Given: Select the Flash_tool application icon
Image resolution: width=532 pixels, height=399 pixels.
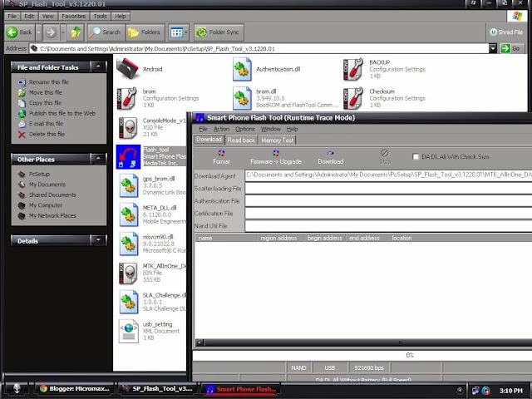Looking at the screenshot, I should point(128,157).
